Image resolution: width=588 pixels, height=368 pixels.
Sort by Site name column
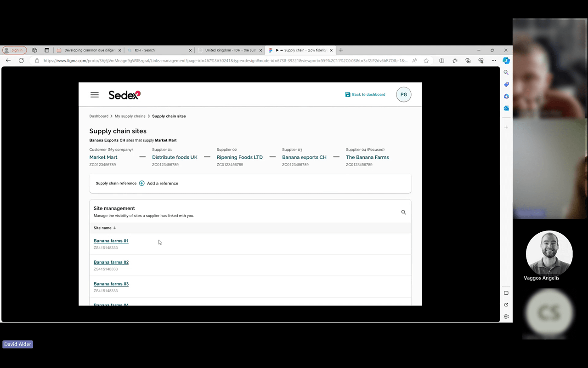click(x=105, y=228)
